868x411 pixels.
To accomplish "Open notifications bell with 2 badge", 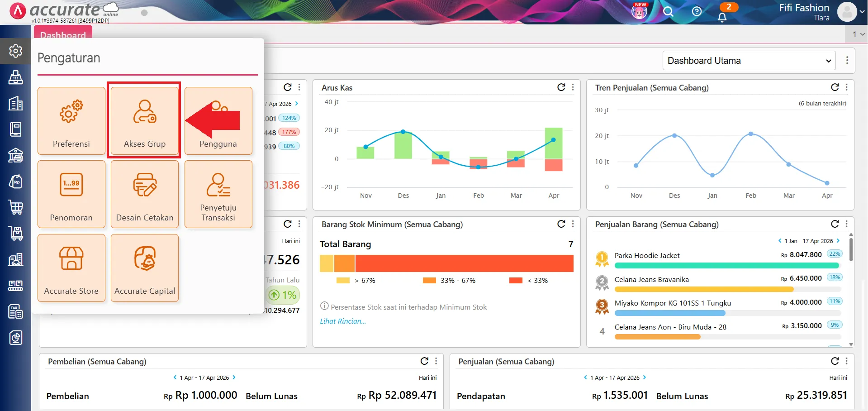I will [723, 16].
